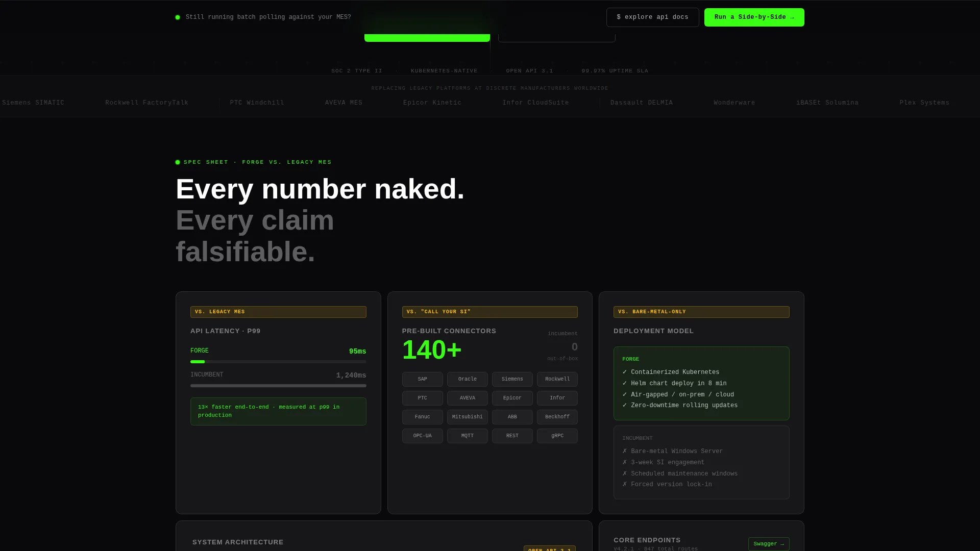Click 'Infor CloudSuite' in the marquee
The width and height of the screenshot is (980, 551).
tap(535, 103)
